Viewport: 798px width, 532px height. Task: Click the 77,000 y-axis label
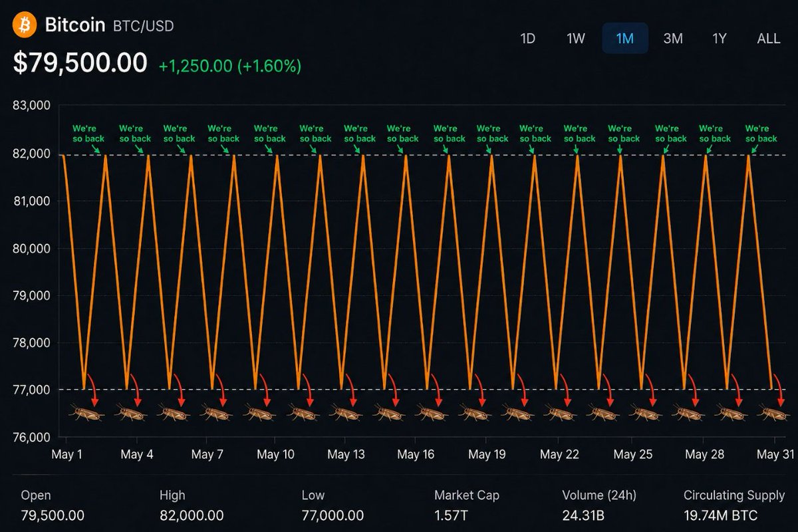click(33, 390)
